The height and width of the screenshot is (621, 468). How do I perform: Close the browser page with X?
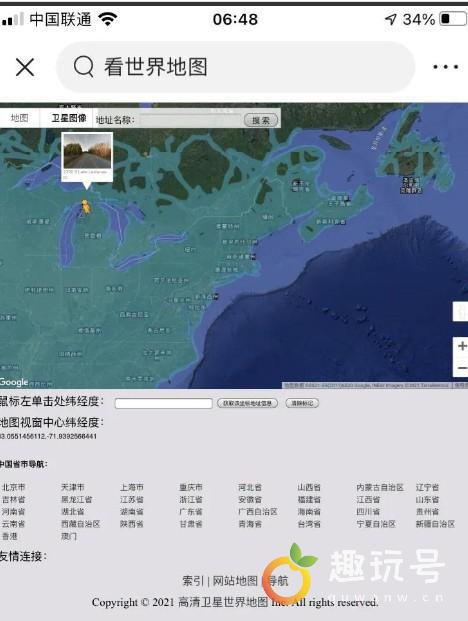25,67
